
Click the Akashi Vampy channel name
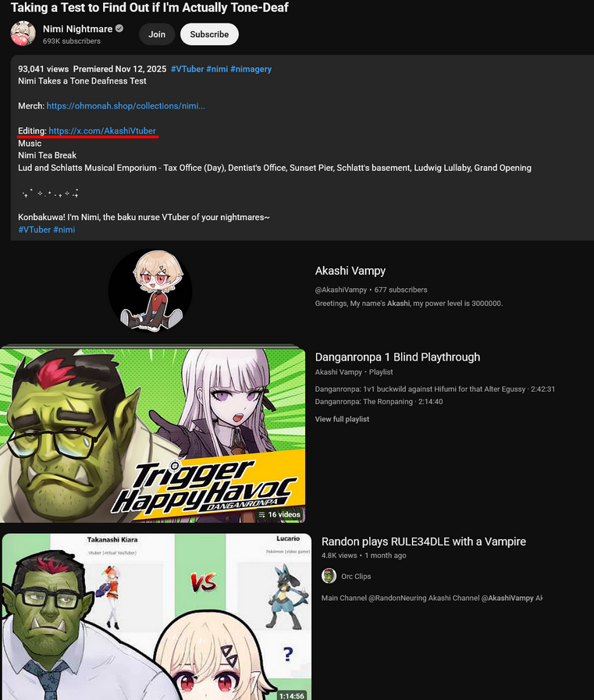[350, 271]
